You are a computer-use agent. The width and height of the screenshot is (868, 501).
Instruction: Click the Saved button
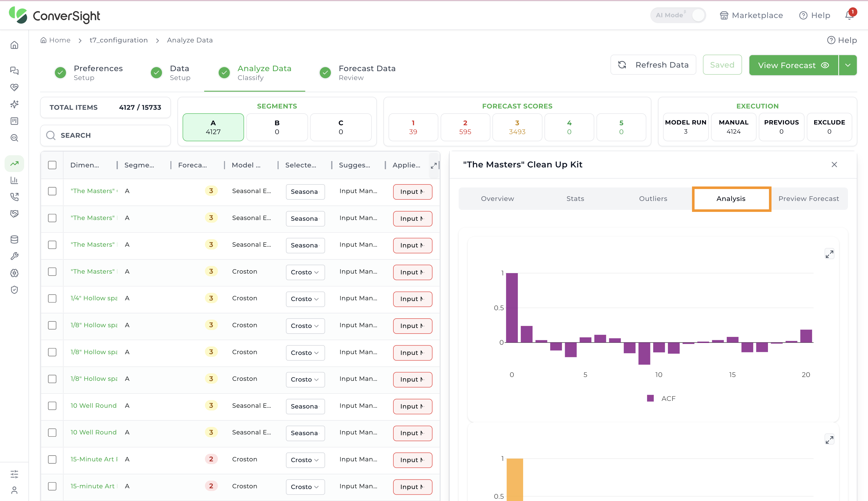coord(722,65)
